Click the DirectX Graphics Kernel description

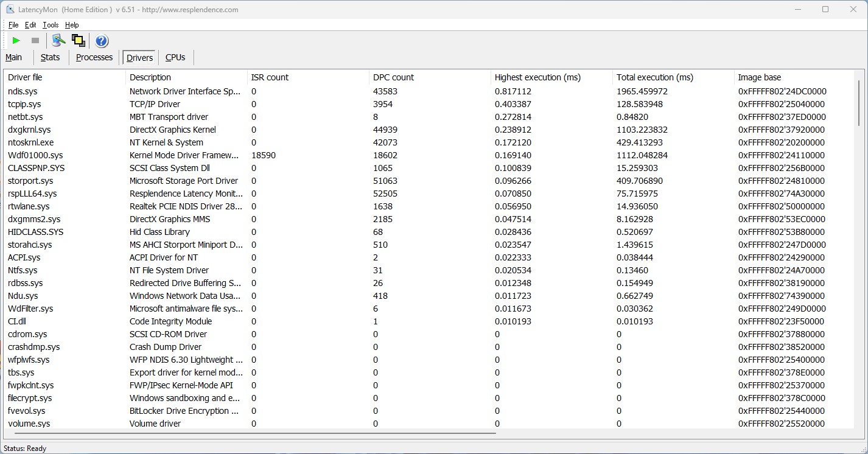(x=173, y=130)
